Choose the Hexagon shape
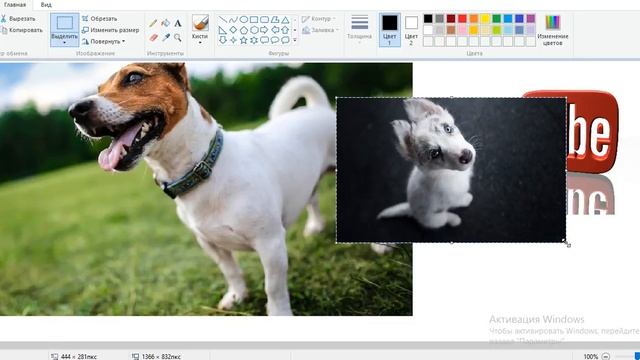 [x=254, y=30]
